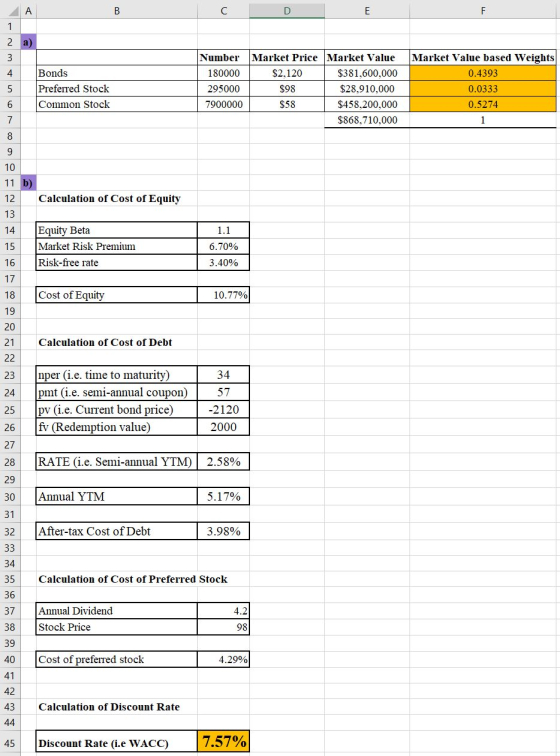Click common stock number 7900000
This screenshot has height=756, width=560.
click(223, 104)
